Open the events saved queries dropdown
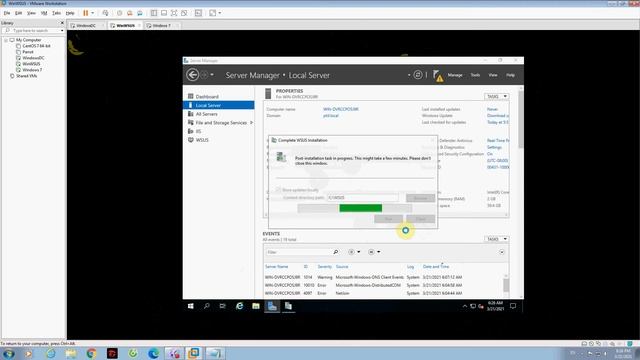The height and width of the screenshot is (360, 640). click(374, 252)
